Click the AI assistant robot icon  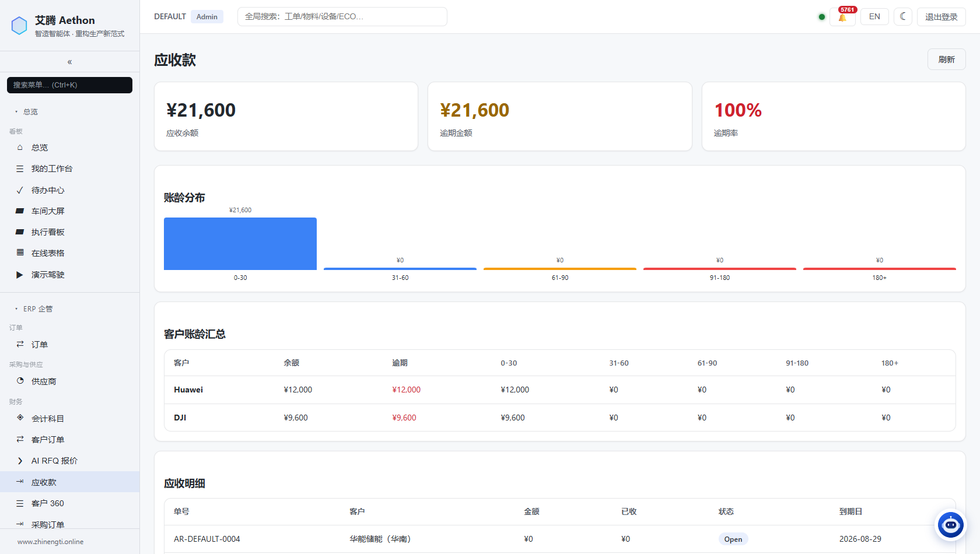(x=951, y=525)
